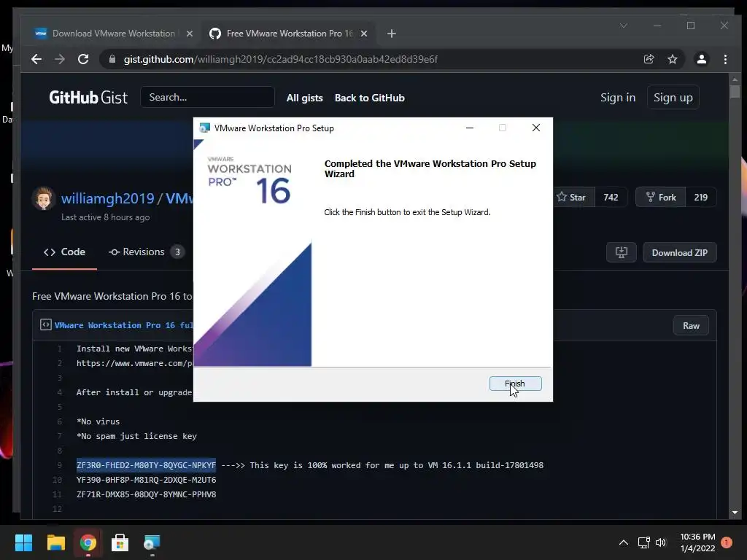Minimize the VMware Setup dialog
The width and height of the screenshot is (747, 560).
point(470,128)
